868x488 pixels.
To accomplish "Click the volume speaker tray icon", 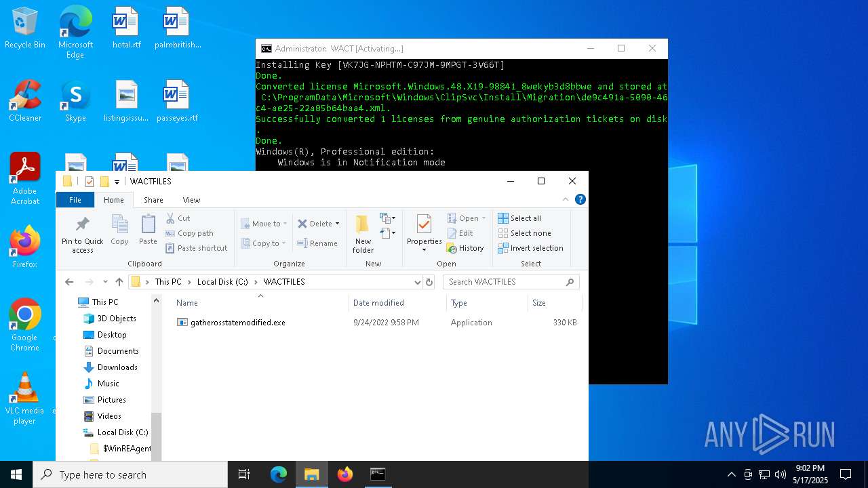I will pos(781,474).
